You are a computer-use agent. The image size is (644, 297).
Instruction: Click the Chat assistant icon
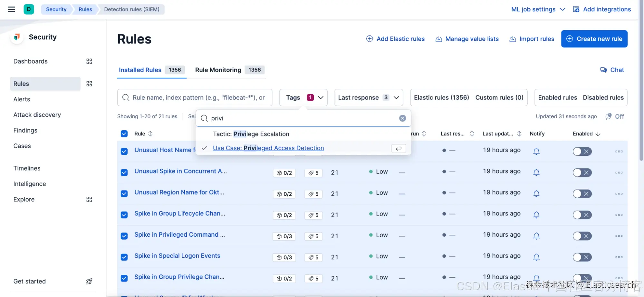[x=603, y=70]
